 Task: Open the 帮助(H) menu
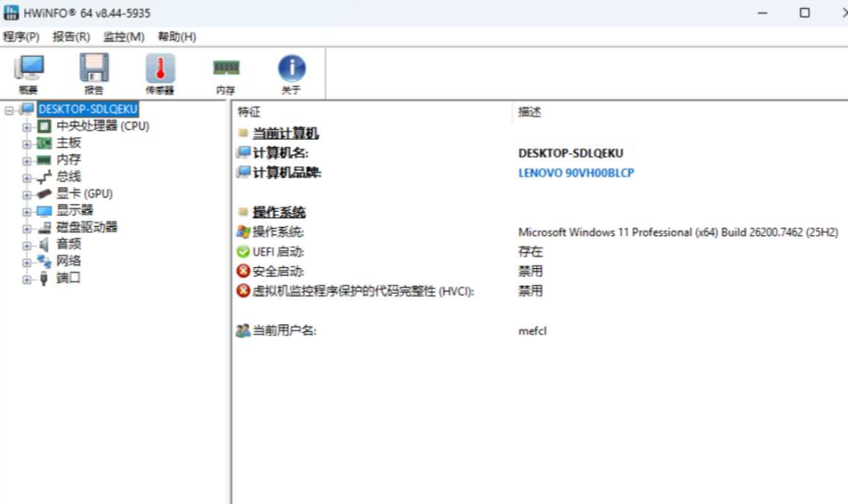coord(177,36)
